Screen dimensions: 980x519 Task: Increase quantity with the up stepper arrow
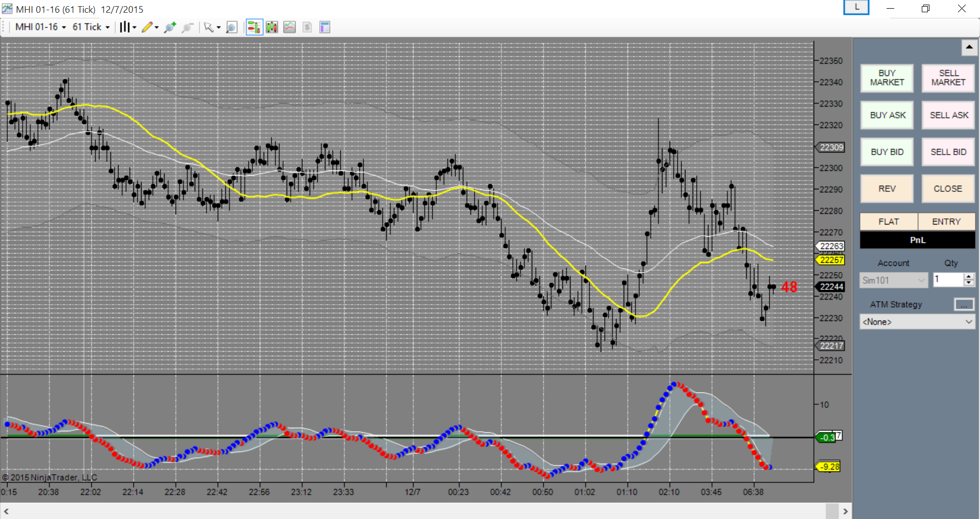969,277
